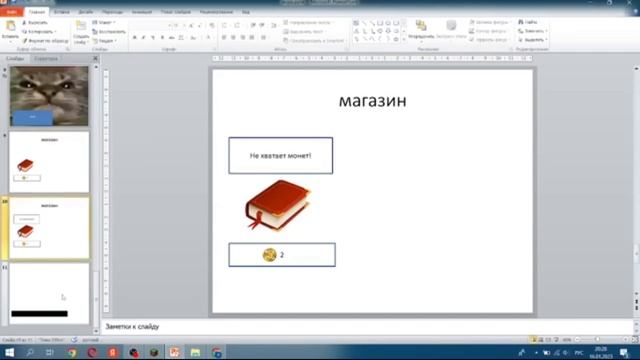Open Shape Effects (Эффекты фигур) dropdown

coord(489,40)
